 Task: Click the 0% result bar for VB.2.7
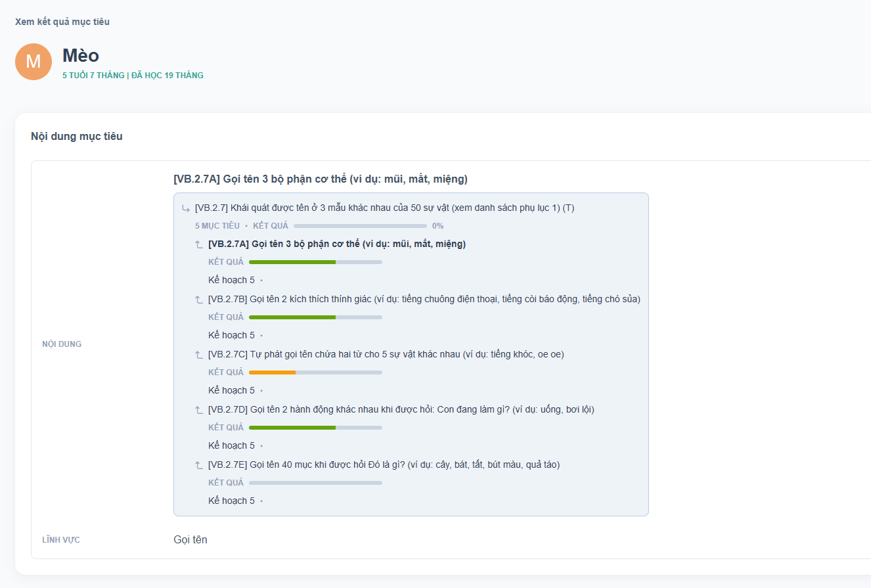pyautogui.click(x=360, y=226)
